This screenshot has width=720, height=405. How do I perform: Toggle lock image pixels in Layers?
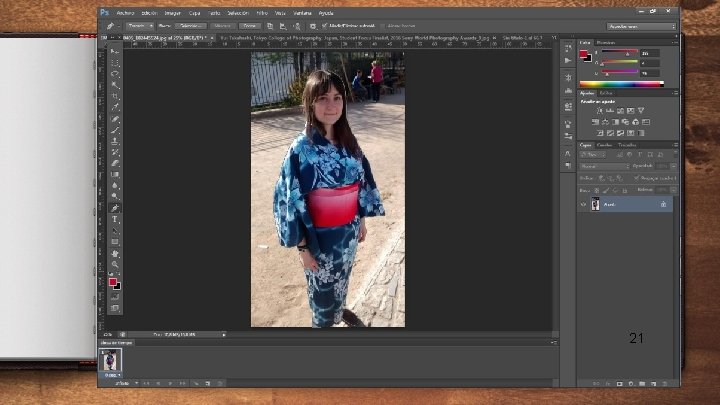606,190
